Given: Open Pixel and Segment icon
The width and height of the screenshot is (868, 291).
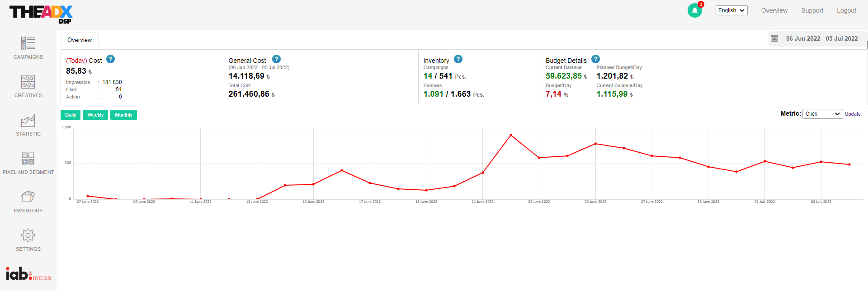Looking at the screenshot, I should [28, 159].
